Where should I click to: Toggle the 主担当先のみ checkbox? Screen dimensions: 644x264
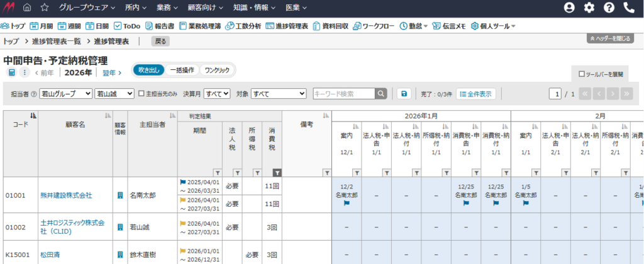[142, 93]
